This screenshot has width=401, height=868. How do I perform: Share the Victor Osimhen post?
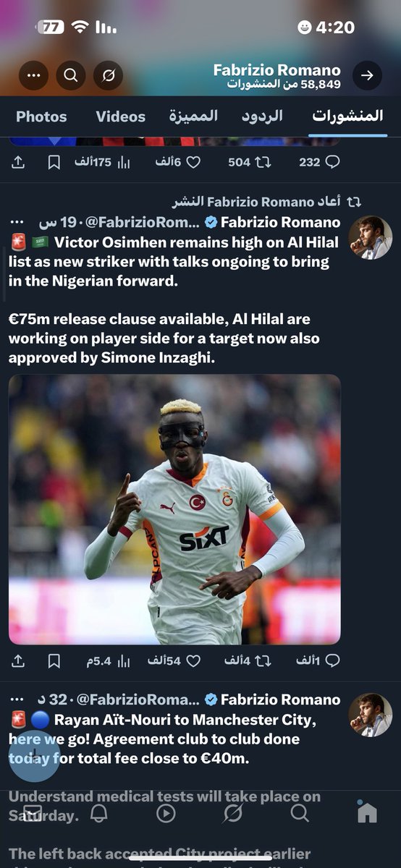(18, 660)
